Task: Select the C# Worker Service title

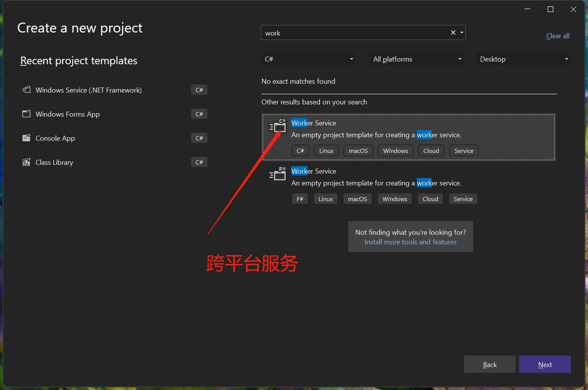Action: [314, 123]
